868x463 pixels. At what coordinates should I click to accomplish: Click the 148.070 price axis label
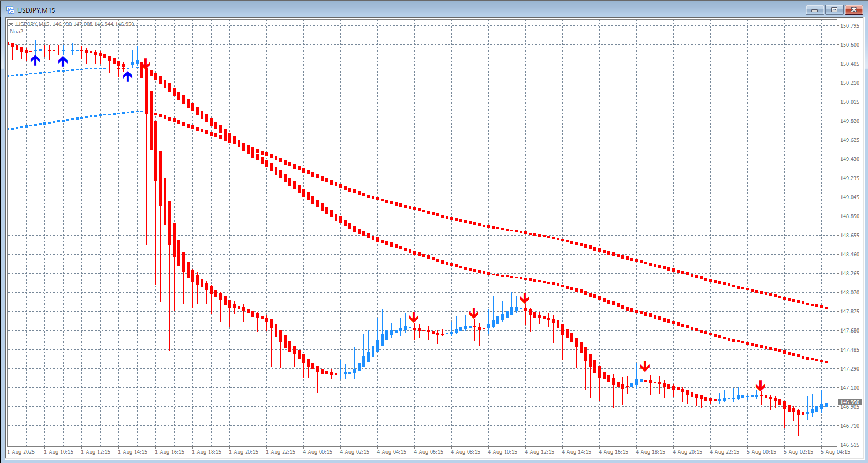(850, 292)
